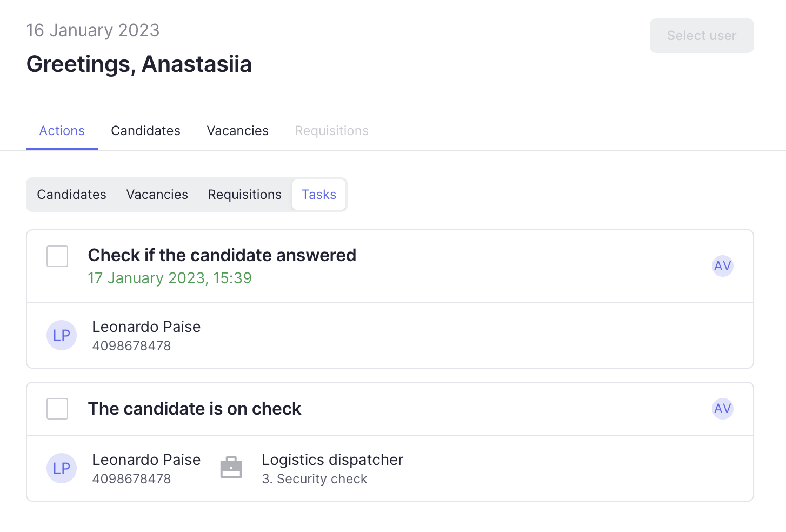Screen dimensions: 786x532
Task: Switch to the Candidates tab
Action: 145,131
